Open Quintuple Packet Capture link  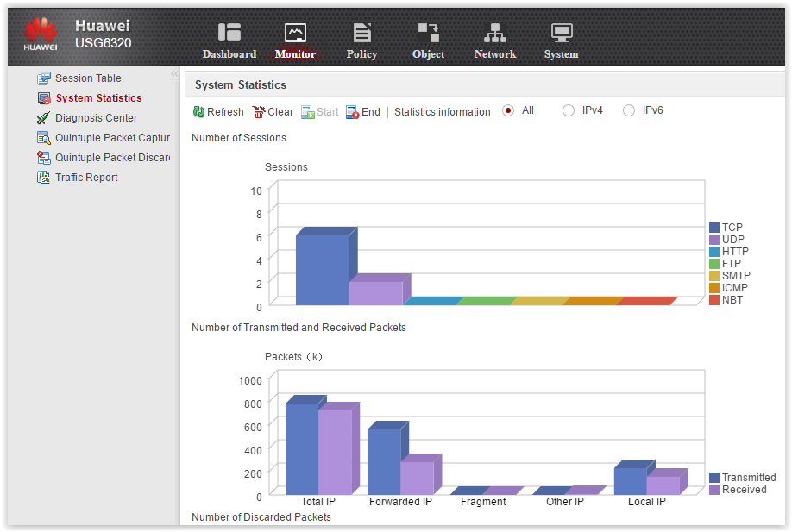tap(112, 138)
